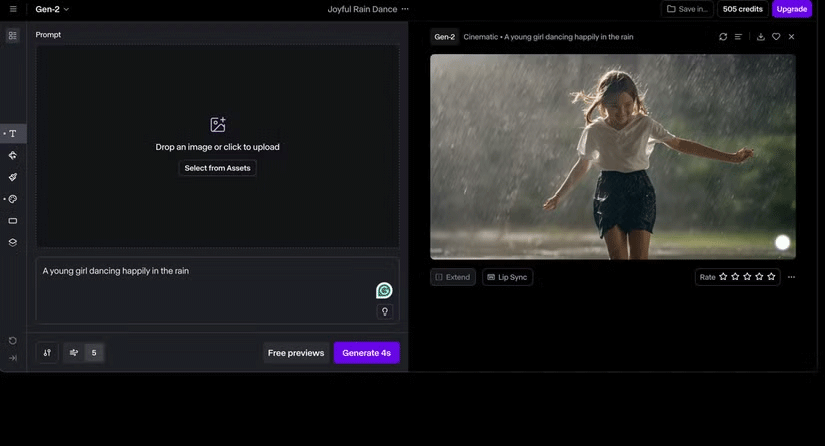Image resolution: width=825 pixels, height=446 pixels.
Task: Select the Text prompt tool in sidebar
Action: [x=13, y=133]
